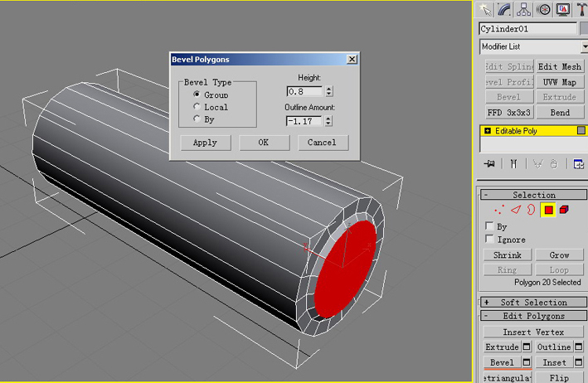
Task: Click the Cylinder01 object name field
Action: 528,29
